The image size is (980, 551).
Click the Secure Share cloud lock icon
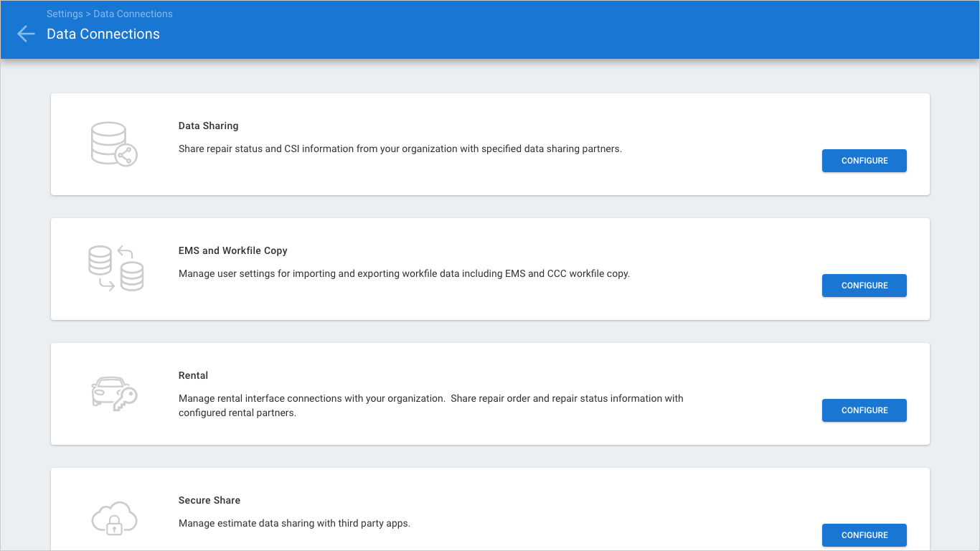pos(114,518)
